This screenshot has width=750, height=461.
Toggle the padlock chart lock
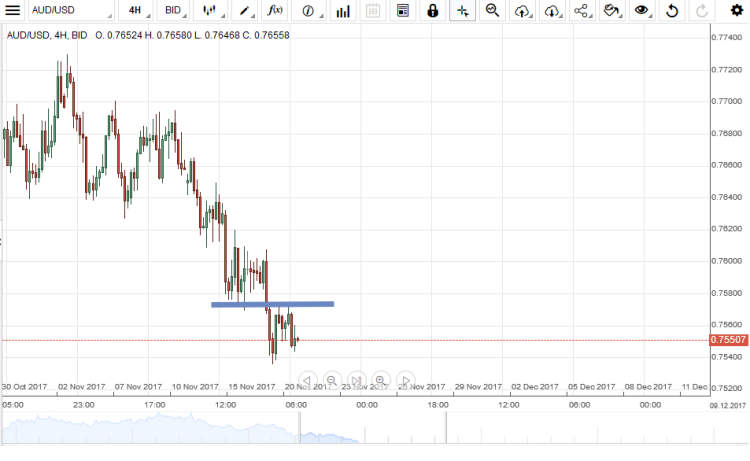pos(432,10)
